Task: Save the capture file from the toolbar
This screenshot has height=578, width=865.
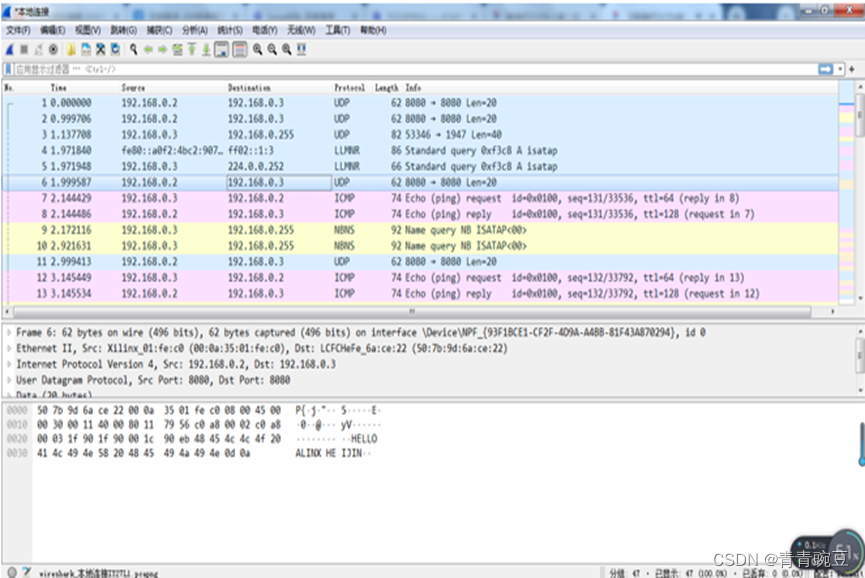Action: [x=86, y=50]
